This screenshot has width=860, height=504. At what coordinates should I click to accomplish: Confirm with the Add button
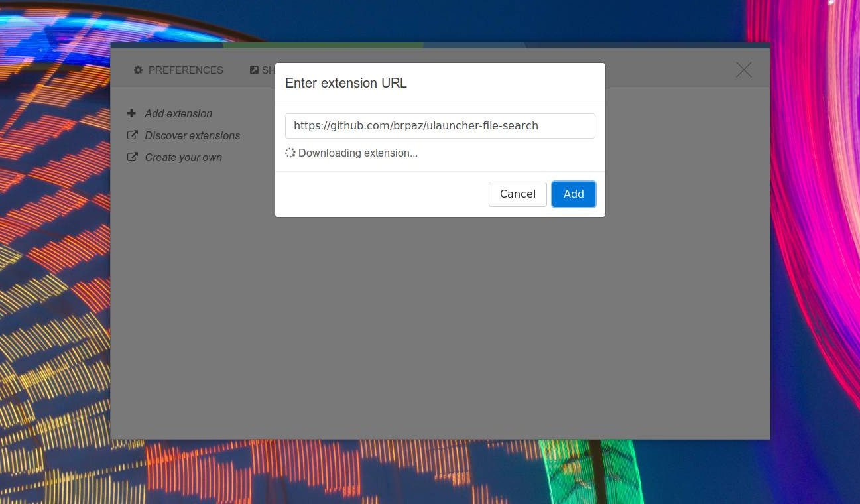[x=574, y=194]
